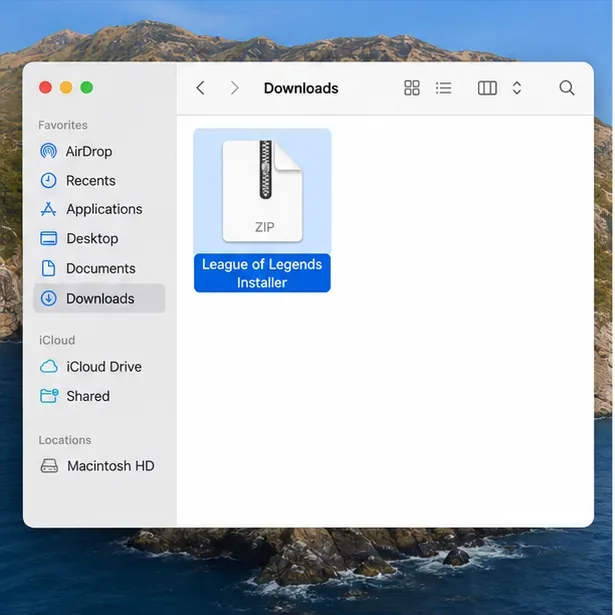Image resolution: width=615 pixels, height=615 pixels.
Task: Switch to list view
Action: [444, 88]
